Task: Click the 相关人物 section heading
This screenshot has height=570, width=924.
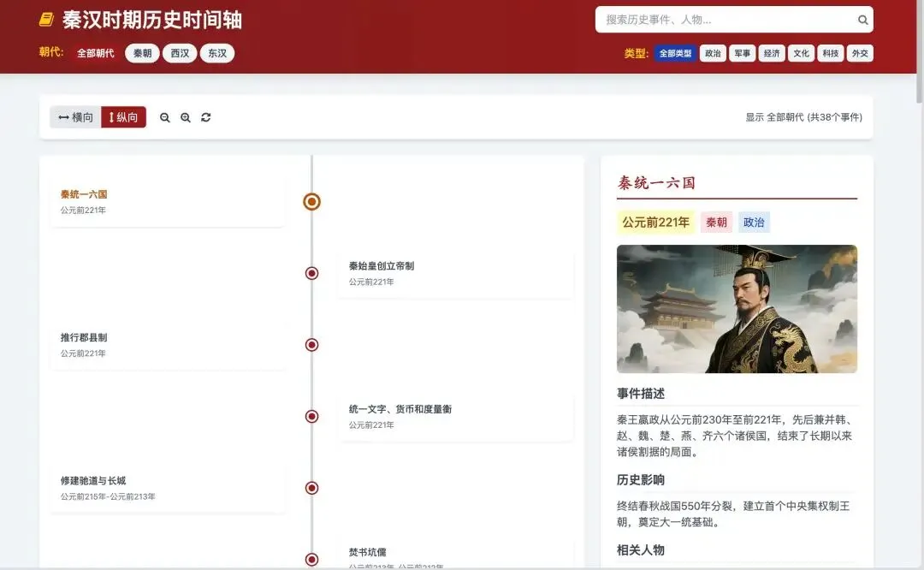Action: [641, 550]
